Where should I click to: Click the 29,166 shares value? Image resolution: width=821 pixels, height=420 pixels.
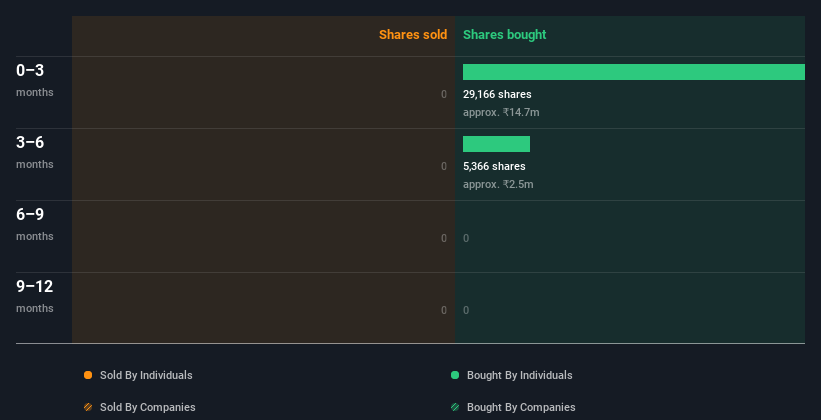(497, 94)
